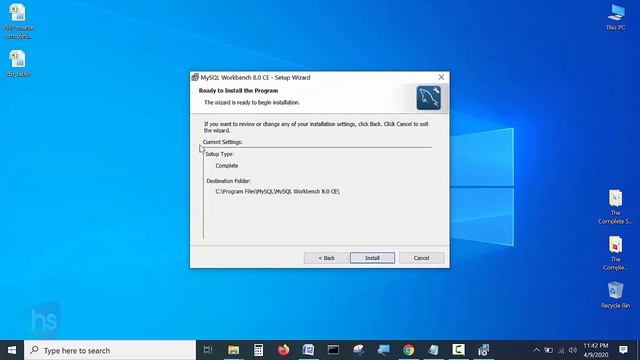The height and width of the screenshot is (360, 640).
Task: Go back with the < Back button
Action: click(326, 258)
